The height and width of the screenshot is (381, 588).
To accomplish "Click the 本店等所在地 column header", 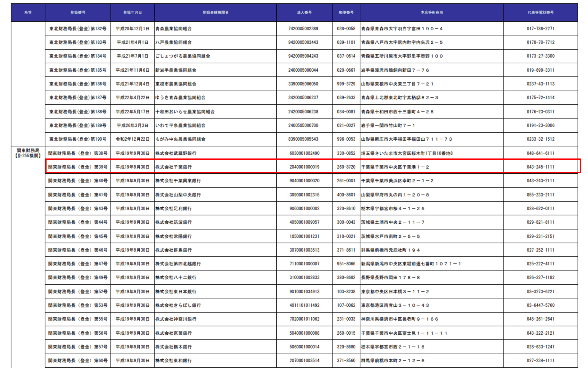I will 432,12.
